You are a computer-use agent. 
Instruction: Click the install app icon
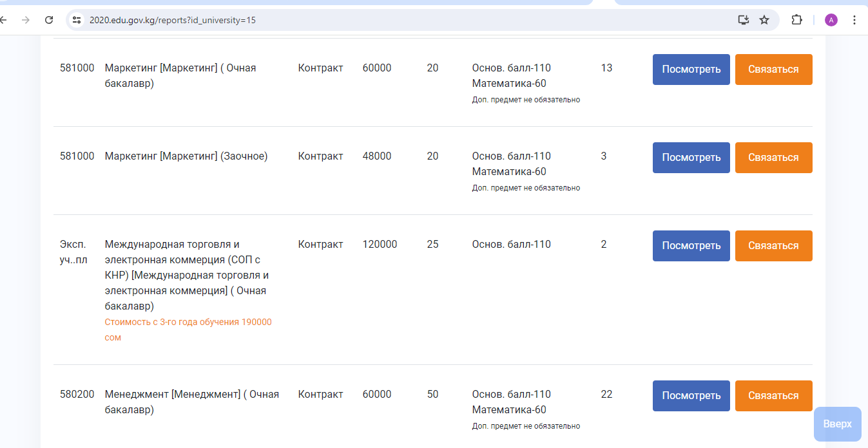[x=744, y=20]
